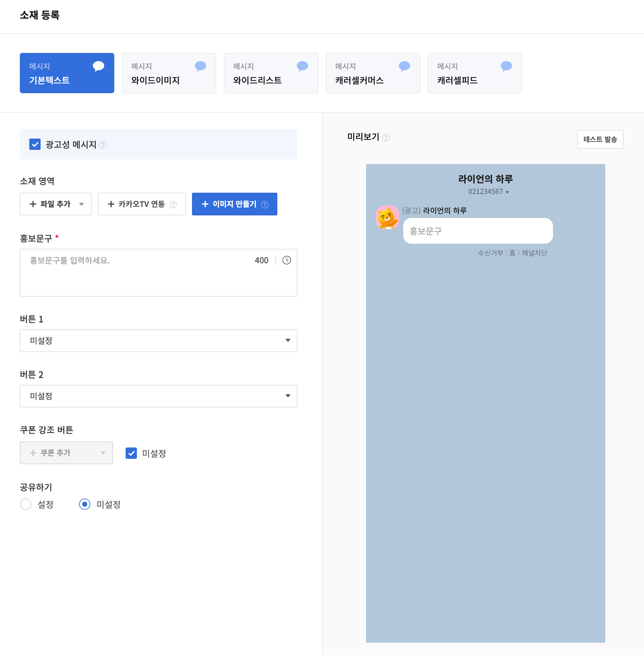Open the 파일 추가 dropdown button

[56, 204]
